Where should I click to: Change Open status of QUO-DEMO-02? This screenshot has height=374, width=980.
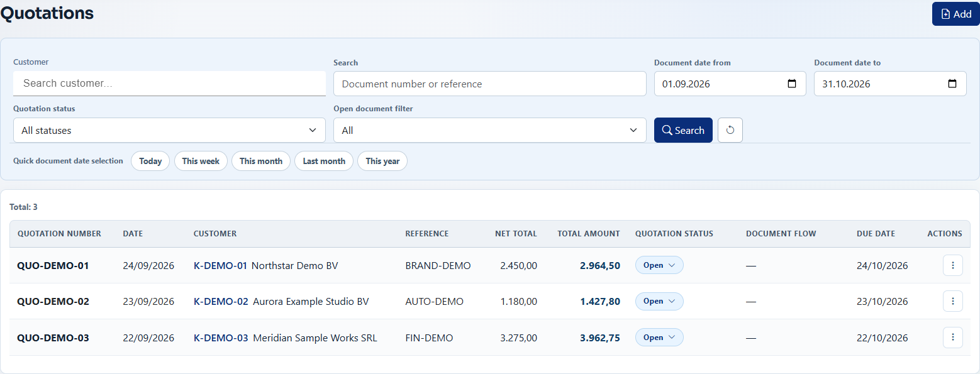pos(659,301)
